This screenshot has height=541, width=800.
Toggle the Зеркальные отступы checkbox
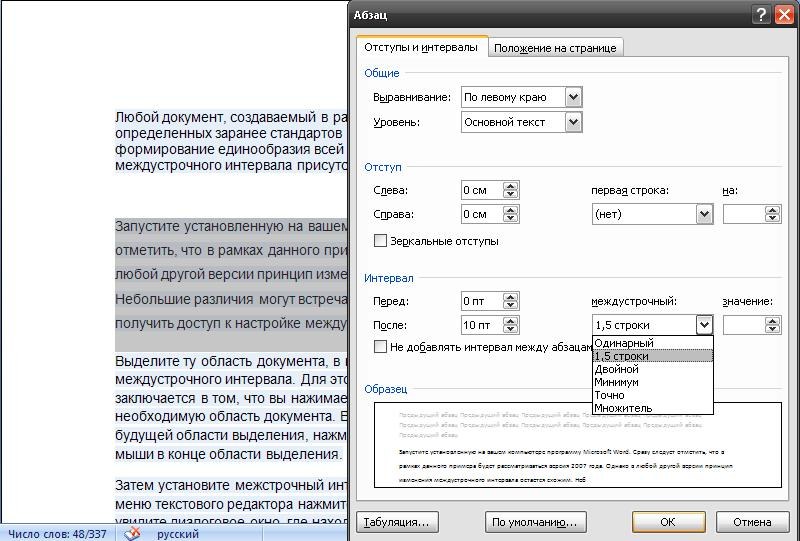(381, 241)
